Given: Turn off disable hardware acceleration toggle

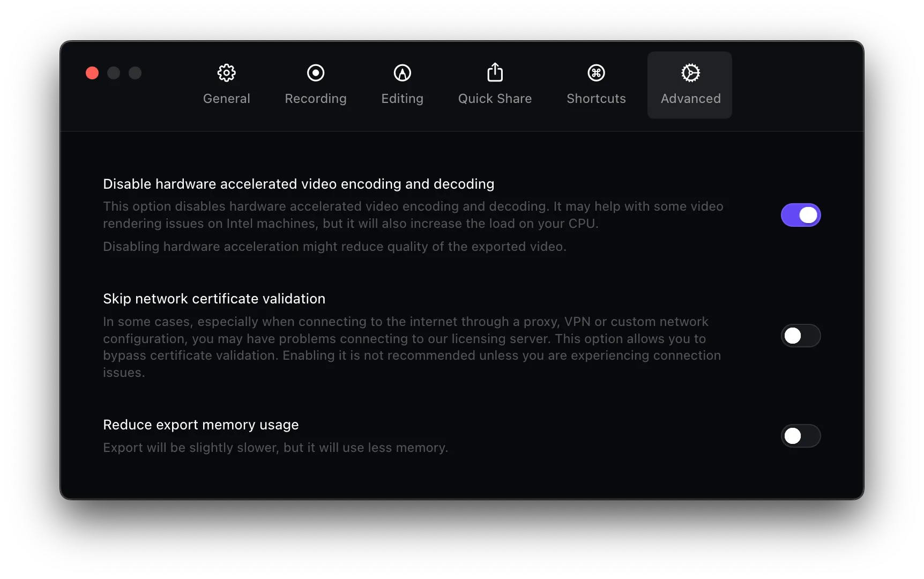Looking at the screenshot, I should coord(801,215).
